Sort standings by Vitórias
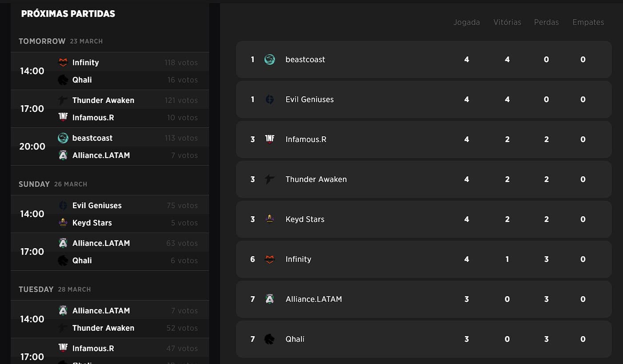 click(x=507, y=22)
